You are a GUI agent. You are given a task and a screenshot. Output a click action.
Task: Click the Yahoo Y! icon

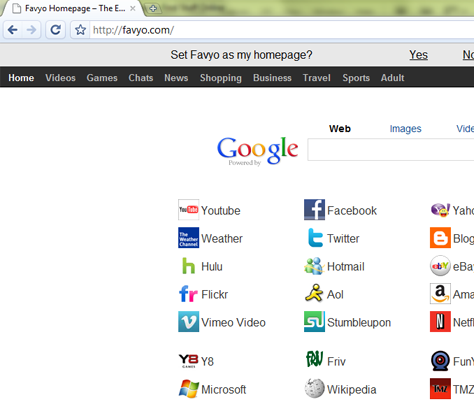pos(440,210)
